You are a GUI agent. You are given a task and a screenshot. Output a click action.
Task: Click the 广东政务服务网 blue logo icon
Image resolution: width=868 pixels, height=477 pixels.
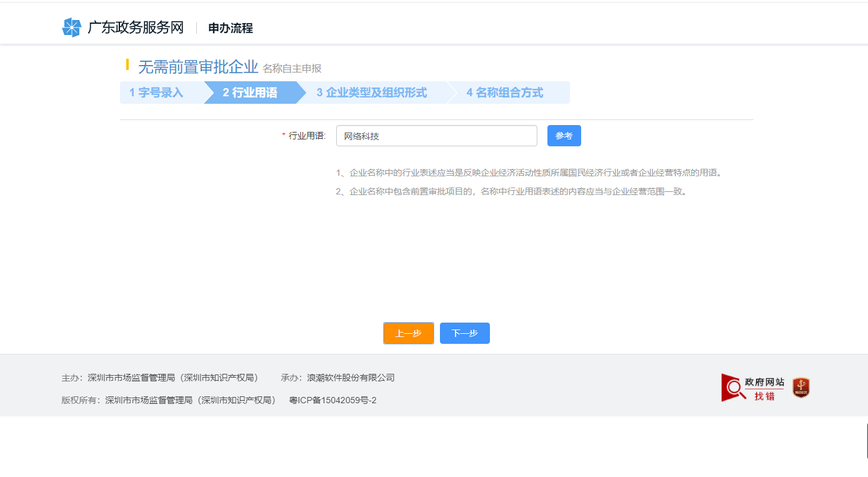click(71, 28)
